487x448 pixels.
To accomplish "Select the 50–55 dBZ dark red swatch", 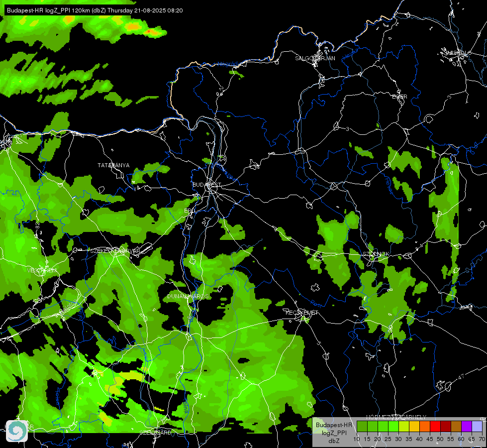I will click(446, 426).
